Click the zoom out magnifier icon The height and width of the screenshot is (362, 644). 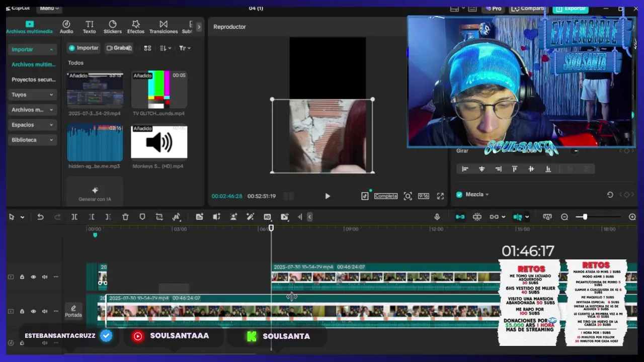coord(565,217)
